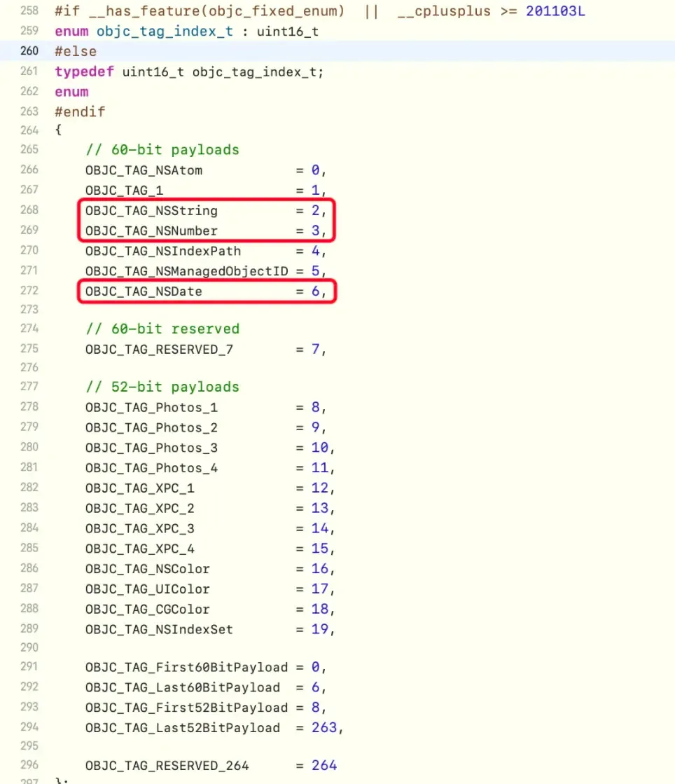Viewport: 675px width, 784px height.
Task: Click the #else preprocessor directive
Action: 75,51
